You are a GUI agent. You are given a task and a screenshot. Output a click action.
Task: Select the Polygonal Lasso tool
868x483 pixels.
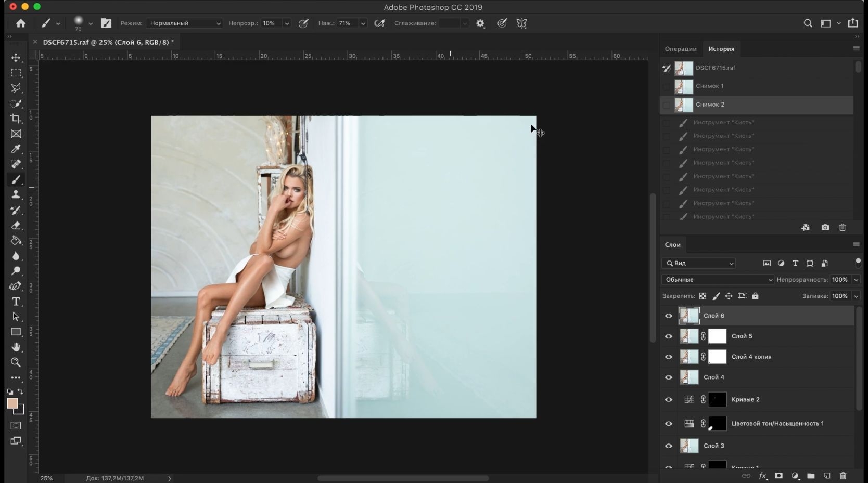pyautogui.click(x=16, y=88)
